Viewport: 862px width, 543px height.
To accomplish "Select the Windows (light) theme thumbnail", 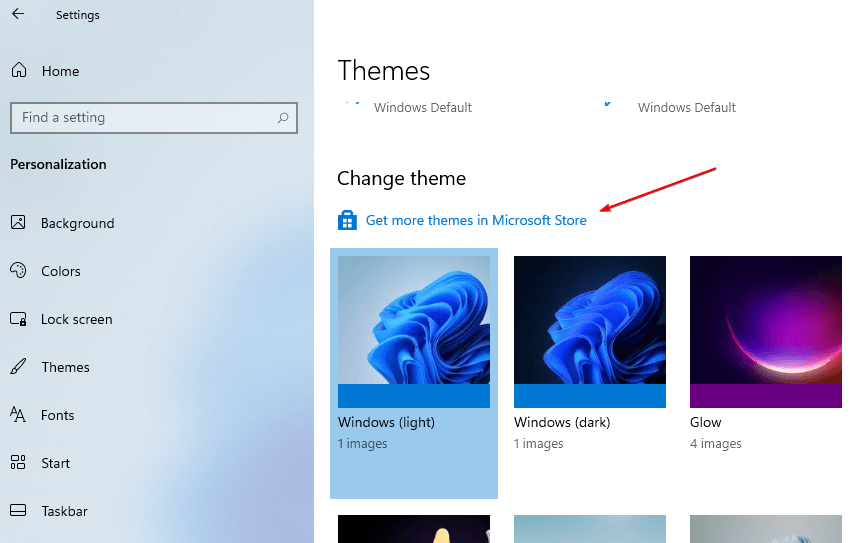I will tap(413, 332).
